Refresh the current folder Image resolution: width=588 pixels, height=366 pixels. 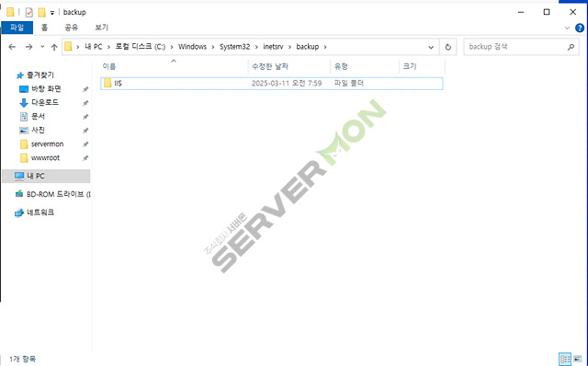tap(447, 47)
